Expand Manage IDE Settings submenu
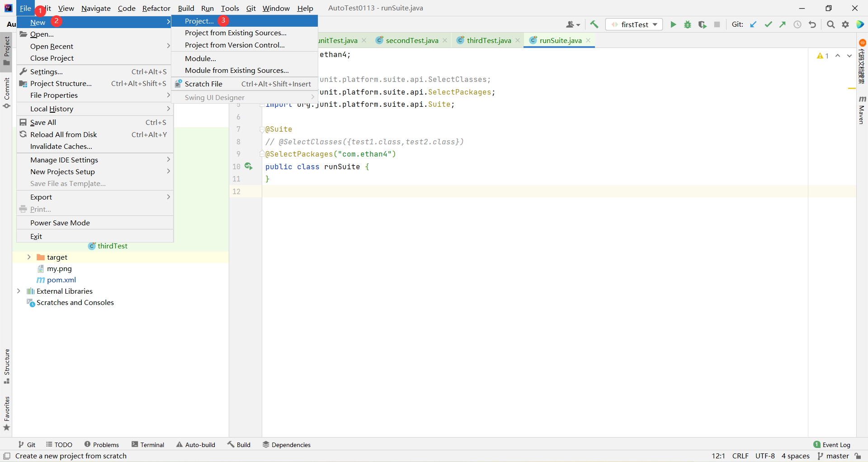This screenshot has width=868, height=462. [x=95, y=160]
